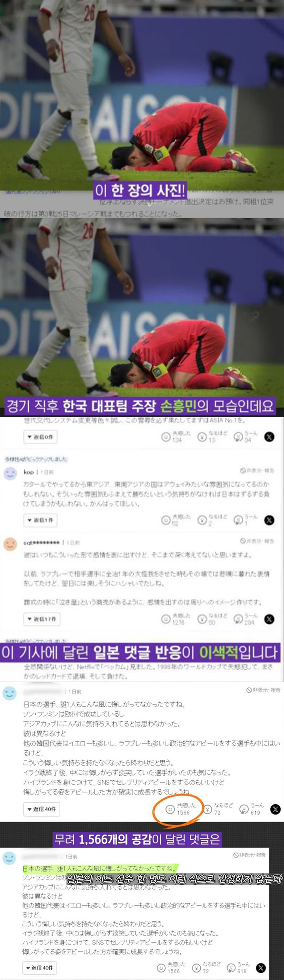Expand the 返信1件 replies under kop's comment
284x980 pixels.
pyautogui.click(x=40, y=520)
